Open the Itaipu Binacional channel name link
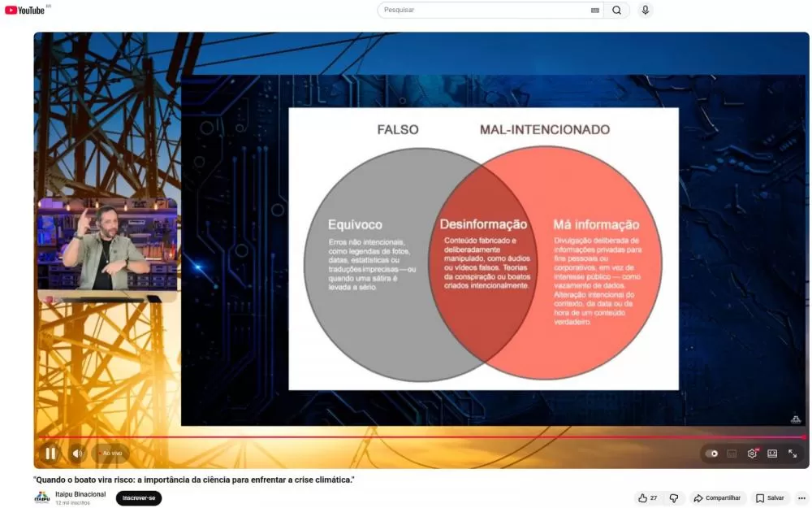 80,494
